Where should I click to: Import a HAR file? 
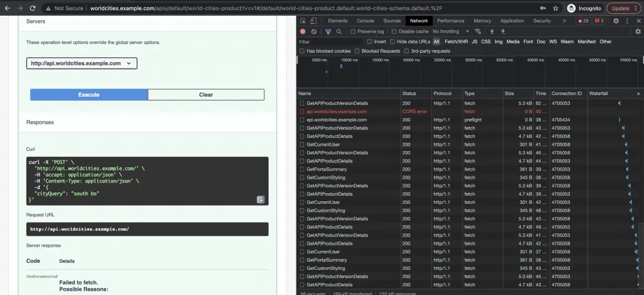(x=492, y=31)
